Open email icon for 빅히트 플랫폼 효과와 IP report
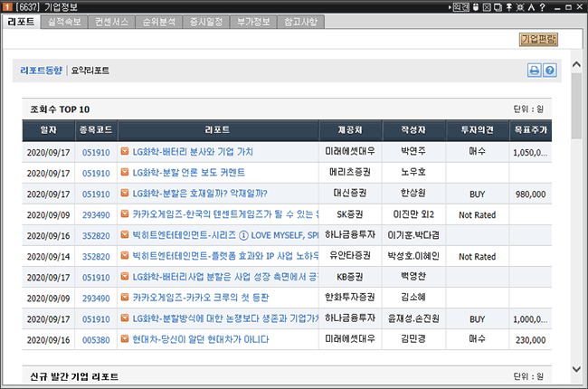The image size is (588, 389). [x=125, y=255]
